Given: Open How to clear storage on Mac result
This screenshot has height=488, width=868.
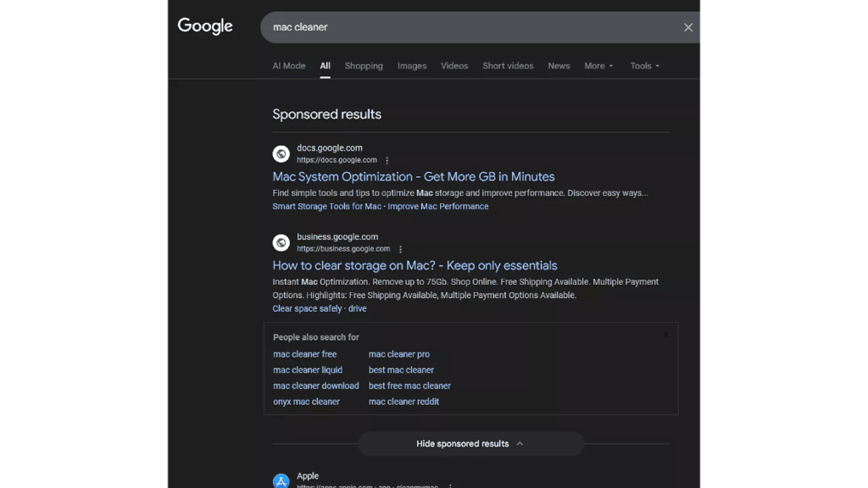Looking at the screenshot, I should [415, 265].
